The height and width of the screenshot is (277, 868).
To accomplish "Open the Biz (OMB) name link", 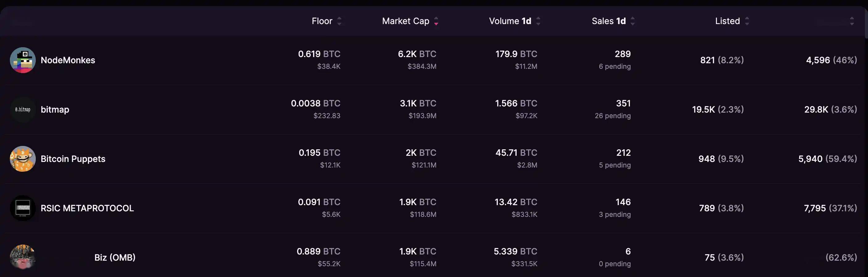I will (114, 258).
